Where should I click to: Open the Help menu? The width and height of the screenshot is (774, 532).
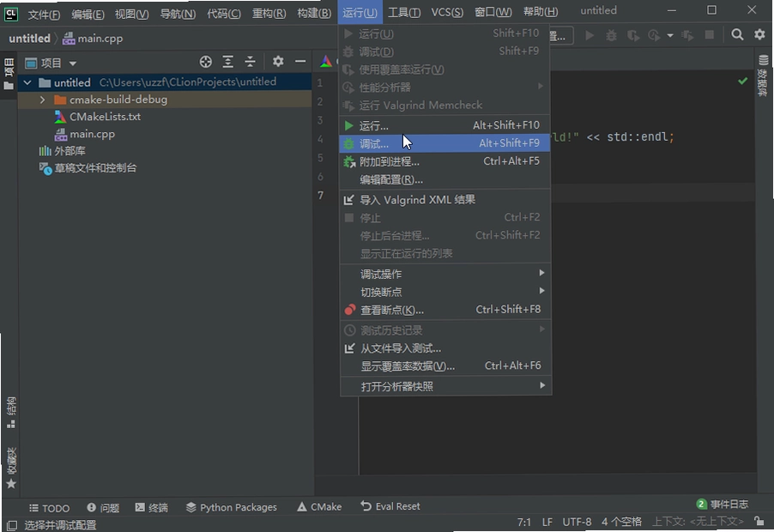coord(540,11)
